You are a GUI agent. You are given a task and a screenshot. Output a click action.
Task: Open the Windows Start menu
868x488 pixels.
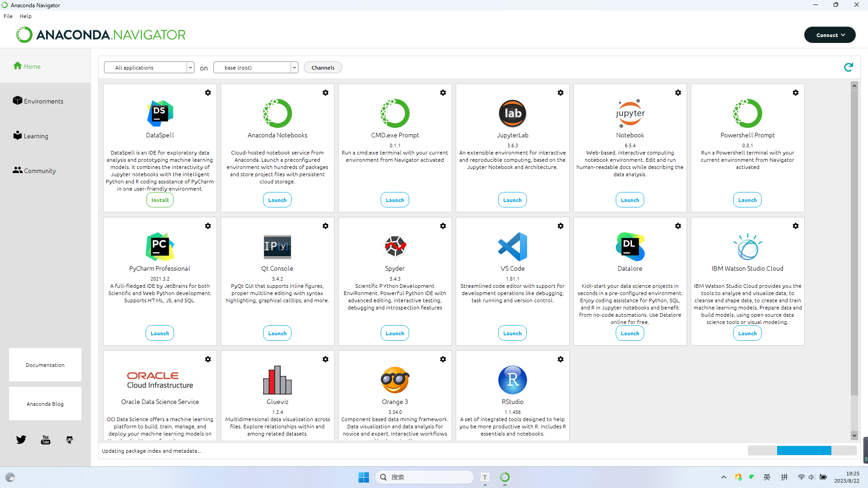pyautogui.click(x=364, y=477)
